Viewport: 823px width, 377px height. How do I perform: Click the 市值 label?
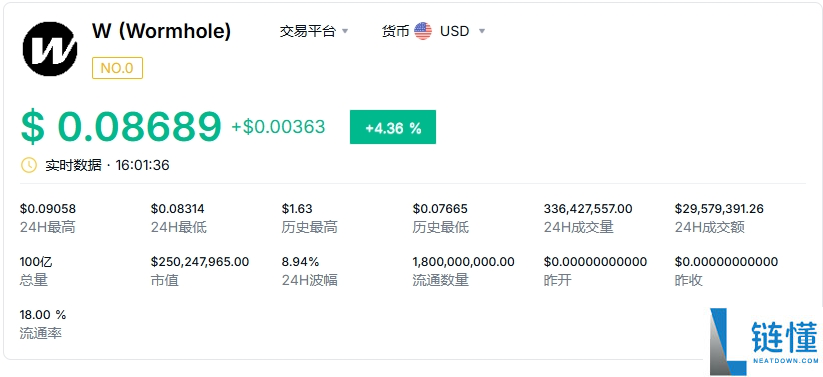click(165, 280)
